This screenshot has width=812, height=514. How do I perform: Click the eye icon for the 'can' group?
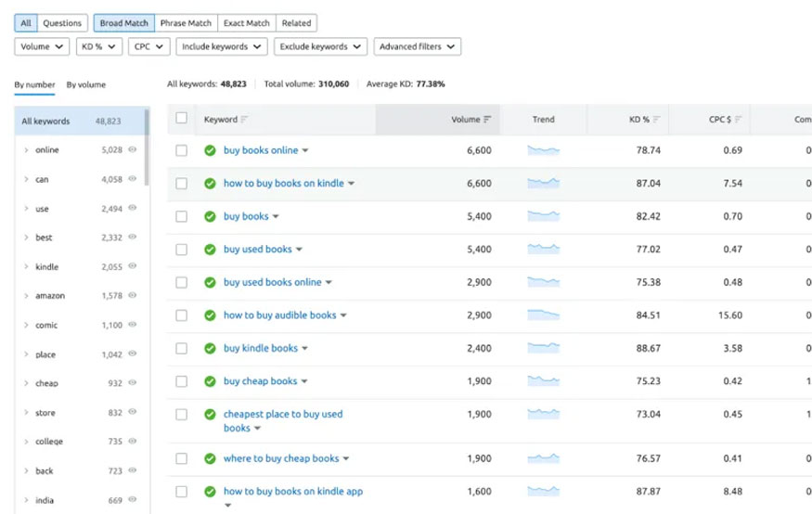133,178
